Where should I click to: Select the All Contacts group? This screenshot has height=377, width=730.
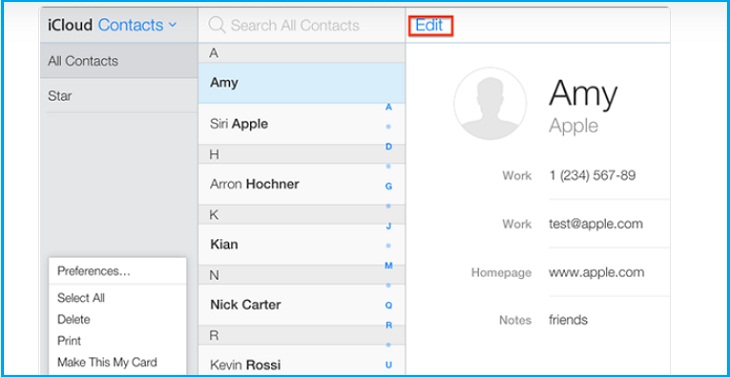click(x=119, y=61)
